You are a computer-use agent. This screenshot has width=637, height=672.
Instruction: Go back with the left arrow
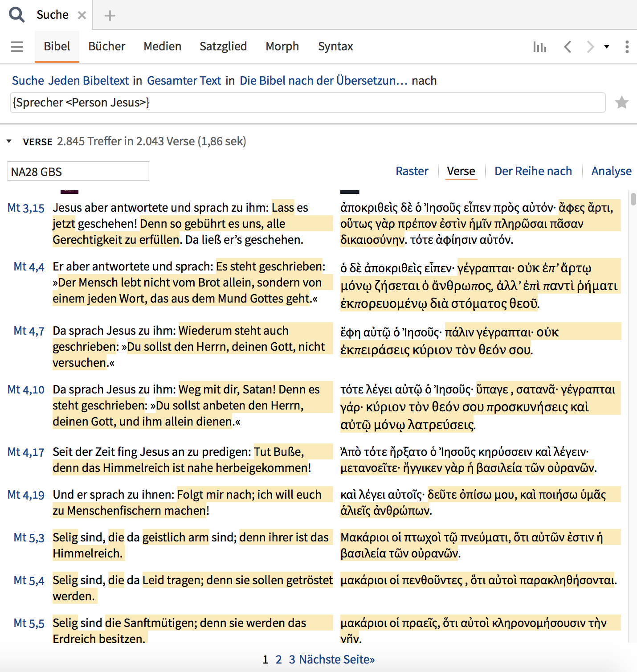tap(568, 47)
